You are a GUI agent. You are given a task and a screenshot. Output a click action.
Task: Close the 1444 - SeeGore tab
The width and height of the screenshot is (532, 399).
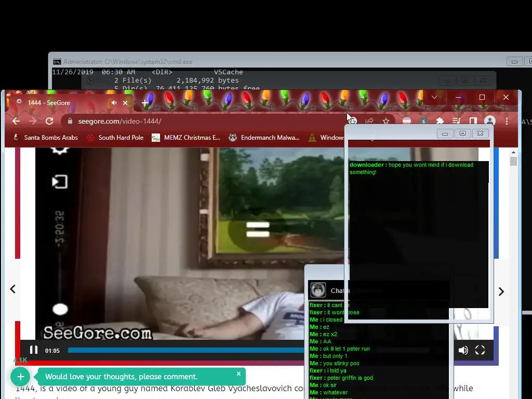pyautogui.click(x=125, y=102)
